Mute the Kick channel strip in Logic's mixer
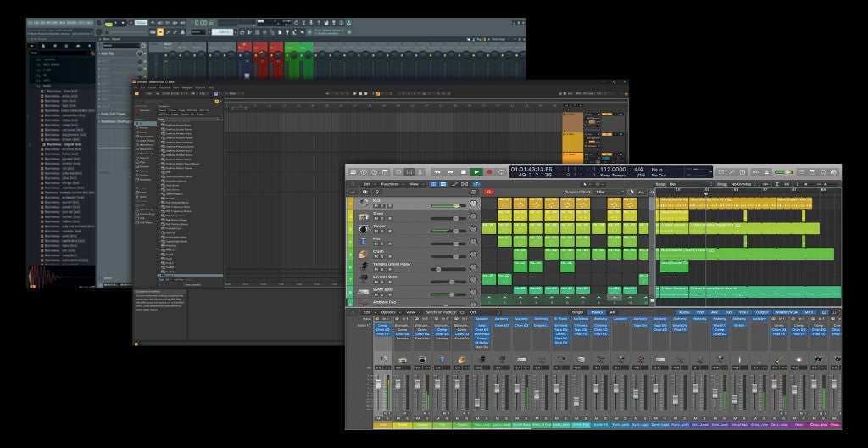This screenshot has width=868, height=448. click(x=379, y=418)
